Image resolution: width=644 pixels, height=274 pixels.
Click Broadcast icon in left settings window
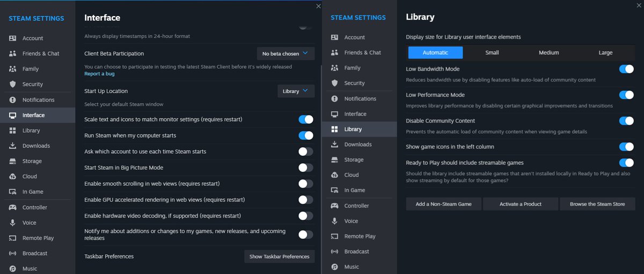tap(12, 253)
